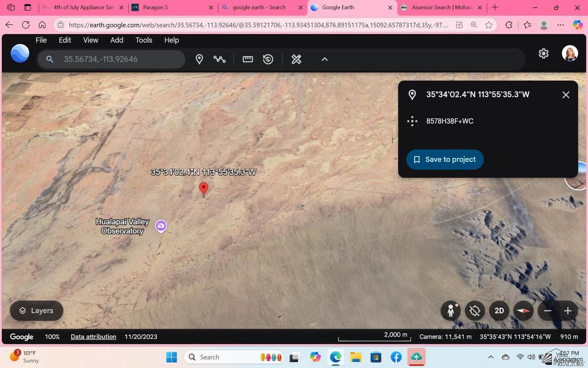
Task: Select the draw path tool
Action: [220, 59]
